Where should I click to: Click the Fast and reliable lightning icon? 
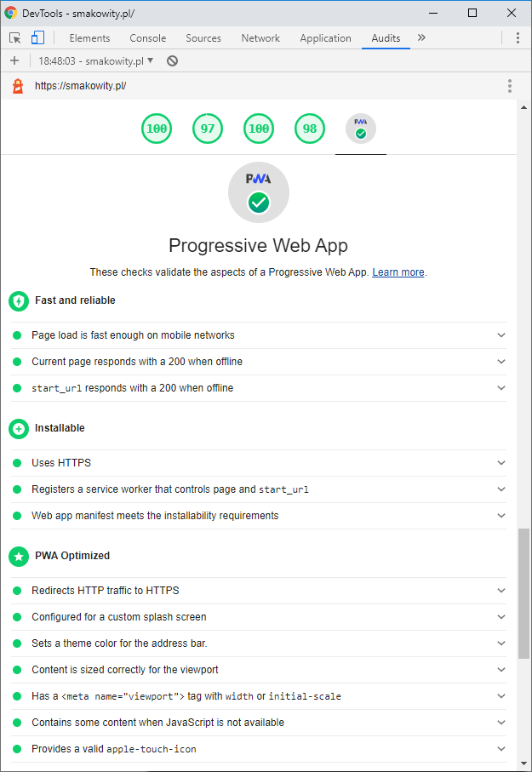click(18, 300)
